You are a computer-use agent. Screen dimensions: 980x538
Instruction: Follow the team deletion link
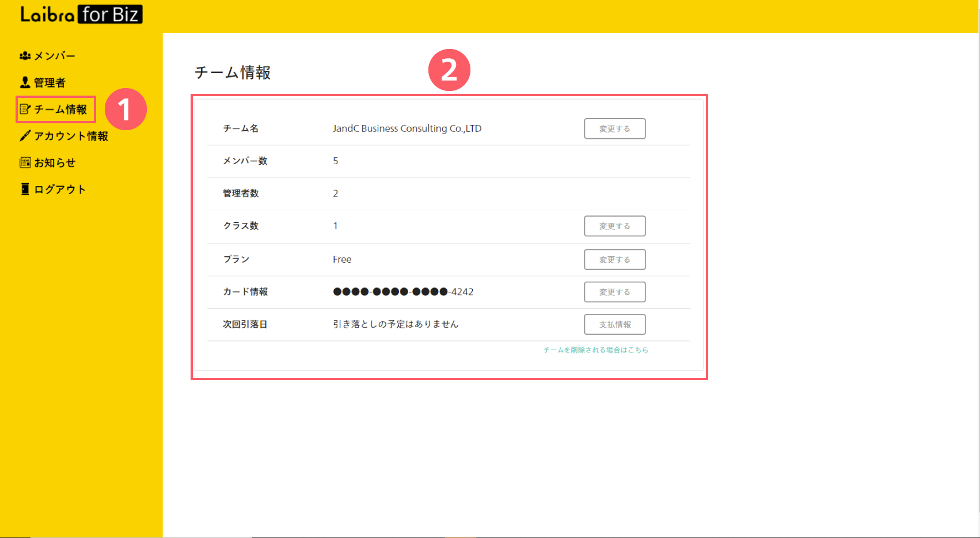(595, 350)
